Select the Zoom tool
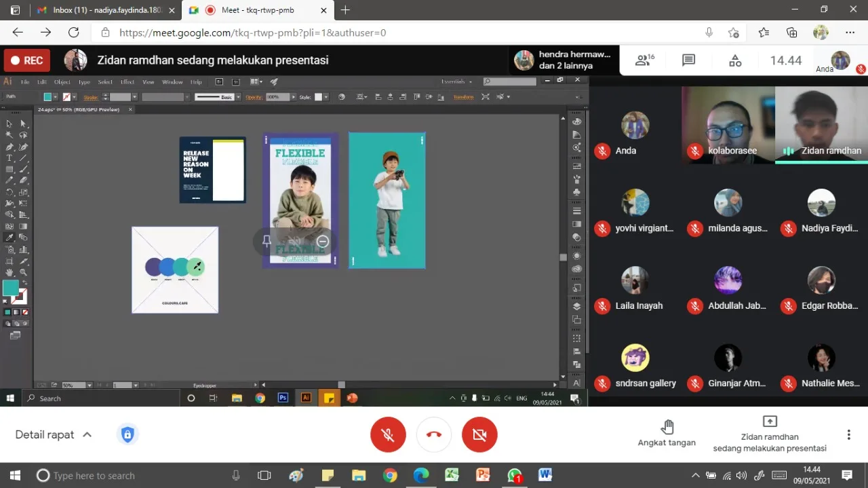 [23, 272]
